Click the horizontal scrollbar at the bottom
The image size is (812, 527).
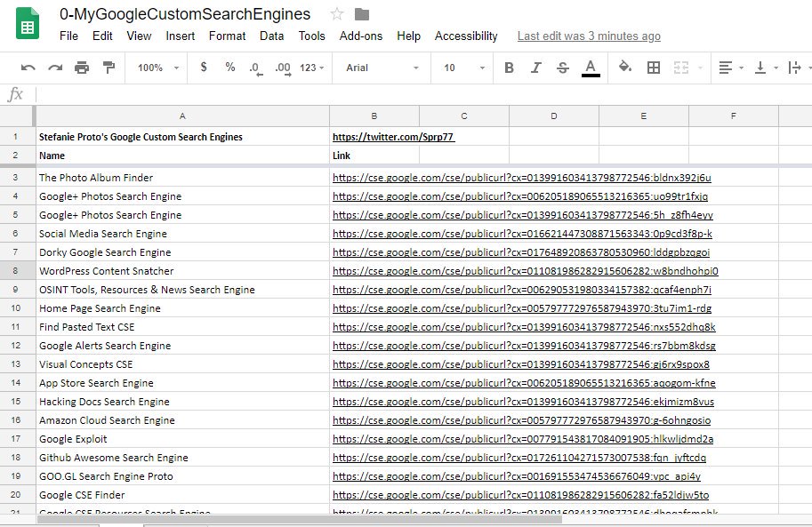[301, 519]
